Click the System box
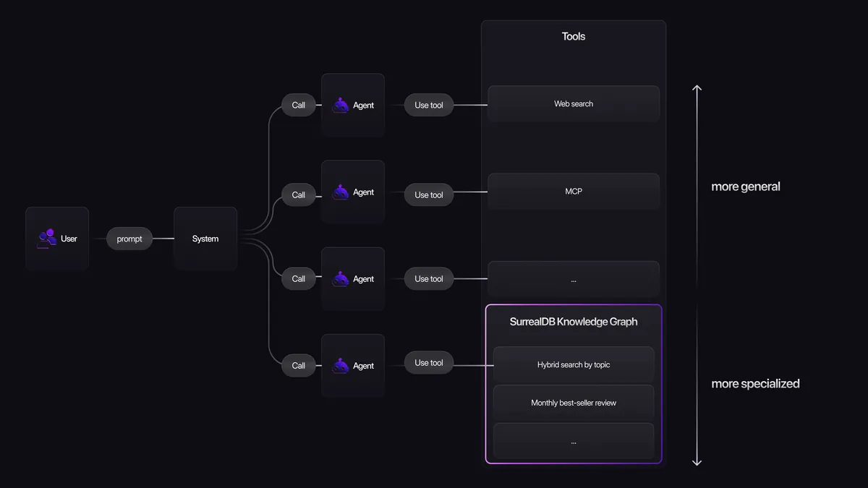 [205, 239]
